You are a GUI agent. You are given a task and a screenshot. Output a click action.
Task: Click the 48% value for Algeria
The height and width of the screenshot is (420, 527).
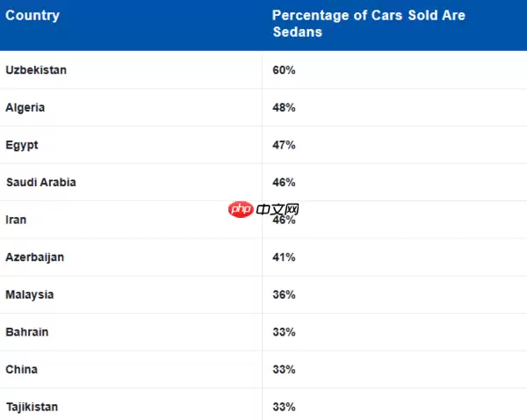click(284, 107)
